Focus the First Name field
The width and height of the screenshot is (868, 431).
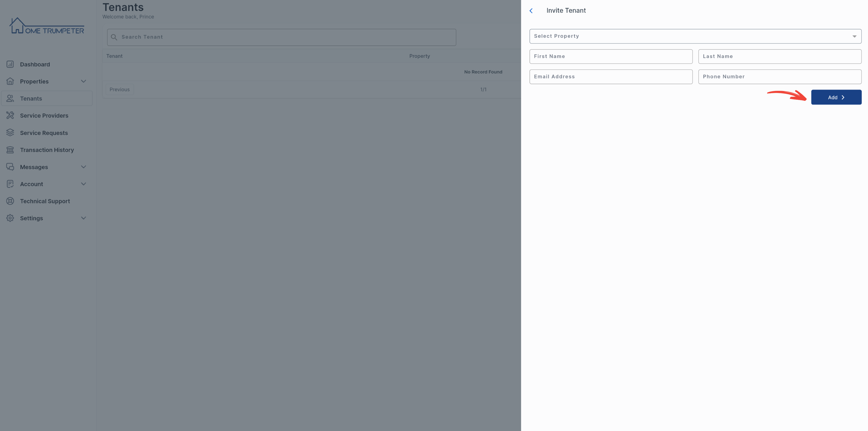611,56
